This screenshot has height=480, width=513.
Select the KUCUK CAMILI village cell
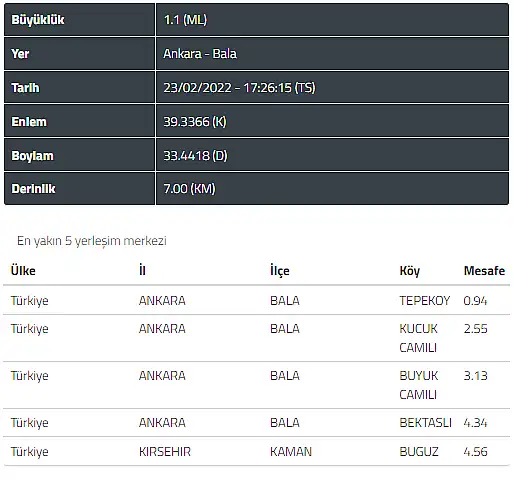click(418, 338)
